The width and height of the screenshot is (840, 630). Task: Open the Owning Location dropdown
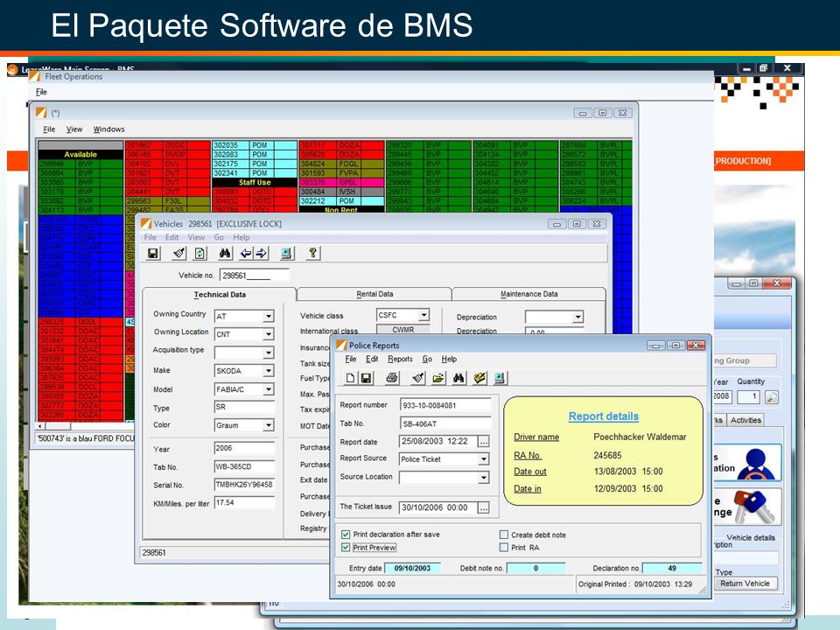[269, 334]
